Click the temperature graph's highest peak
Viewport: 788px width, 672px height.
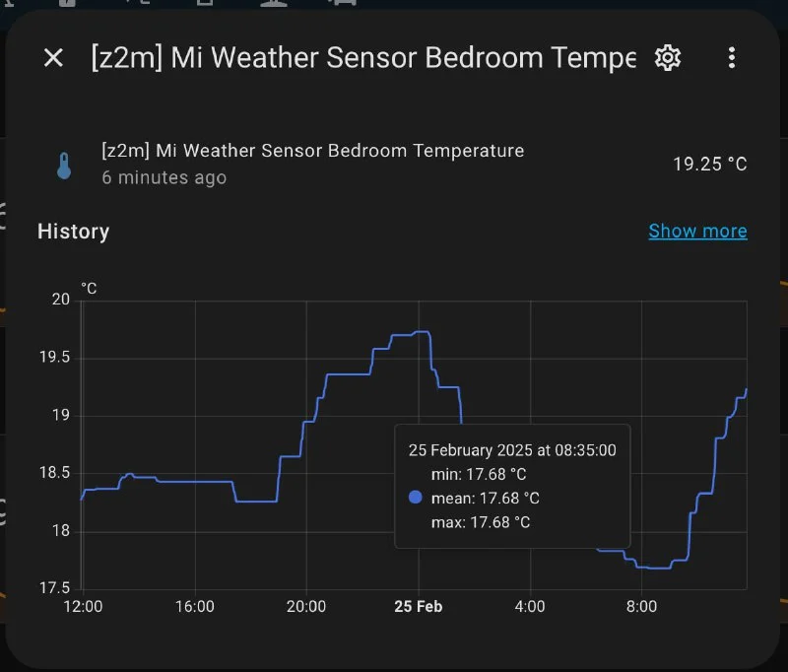pyautogui.click(x=422, y=332)
